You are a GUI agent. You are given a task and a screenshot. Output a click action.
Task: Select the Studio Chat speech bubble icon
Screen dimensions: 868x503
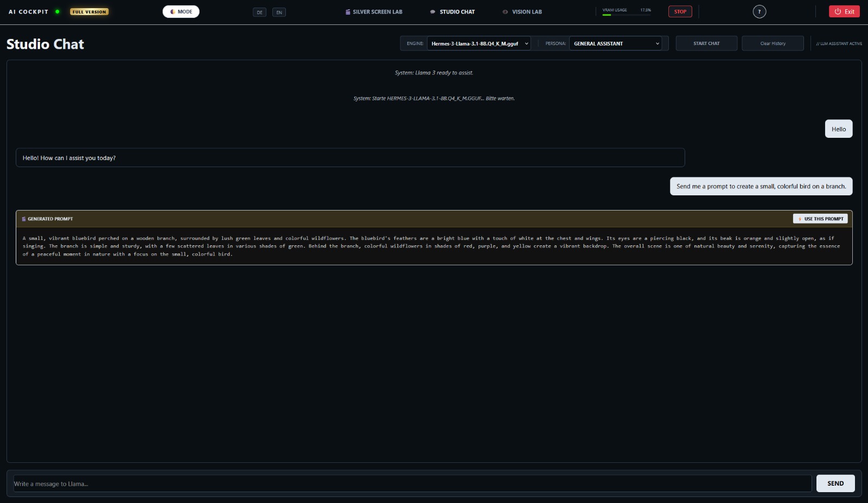[x=432, y=11]
